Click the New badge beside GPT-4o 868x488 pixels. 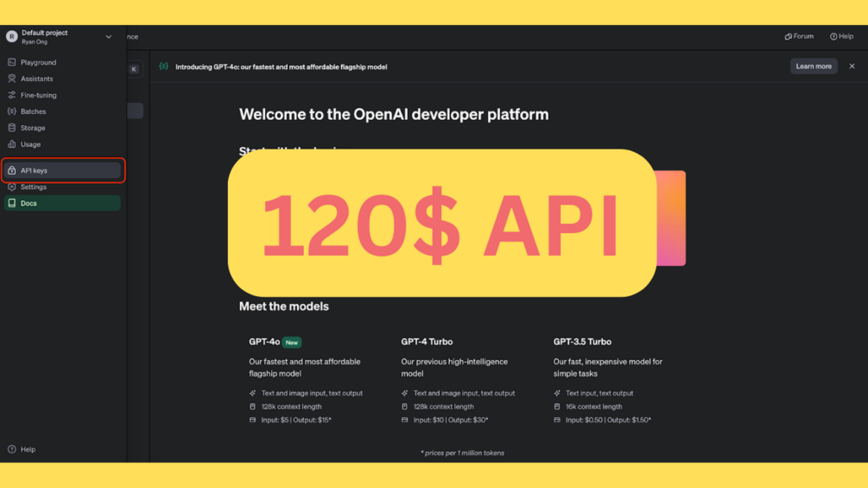pyautogui.click(x=292, y=343)
